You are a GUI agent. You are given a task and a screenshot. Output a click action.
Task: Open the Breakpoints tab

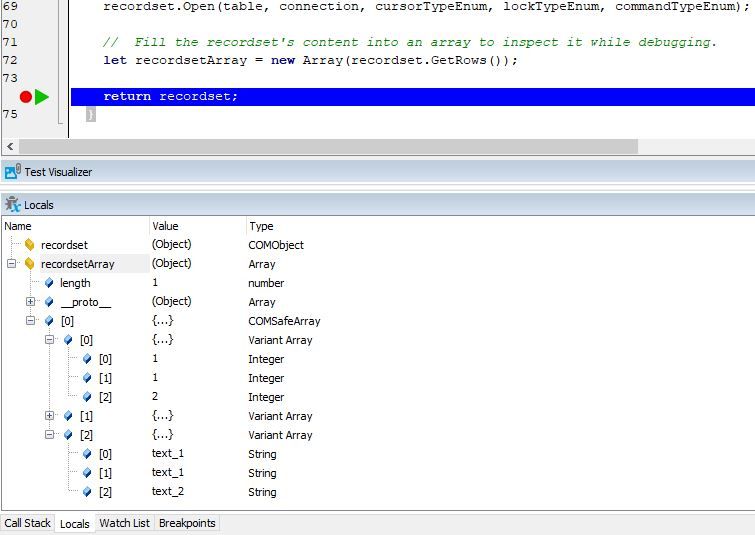(x=187, y=523)
